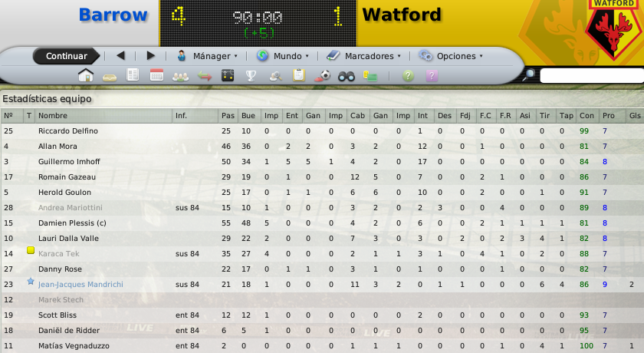The width and height of the screenshot is (644, 353).
Task: Open Jean-Jacques Mandrichi player link
Action: click(80, 285)
